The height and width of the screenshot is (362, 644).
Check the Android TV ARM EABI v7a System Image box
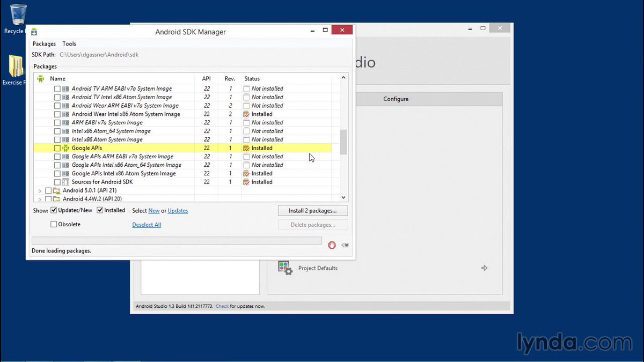click(57, 88)
